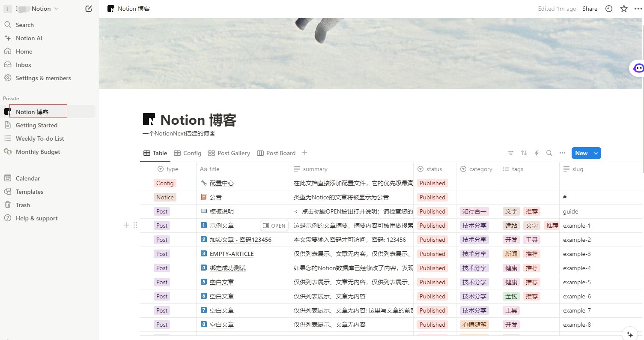The image size is (644, 340).
Task: Open the 模板说明 page title
Action: (x=222, y=211)
